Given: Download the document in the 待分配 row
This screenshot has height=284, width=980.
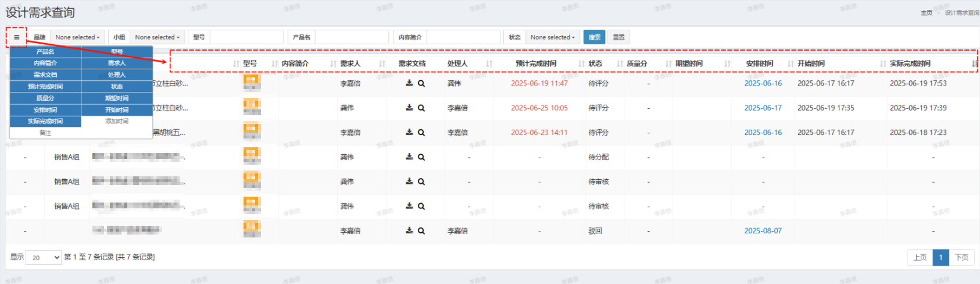Looking at the screenshot, I should (x=409, y=157).
